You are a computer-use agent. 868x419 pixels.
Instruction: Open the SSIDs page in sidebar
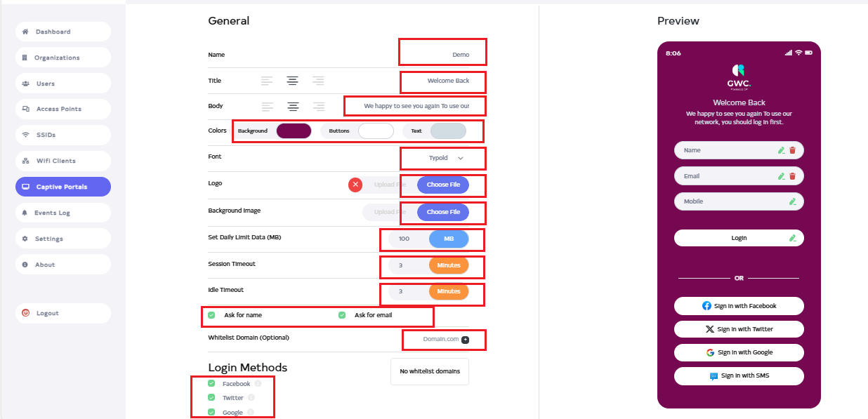[x=63, y=135]
